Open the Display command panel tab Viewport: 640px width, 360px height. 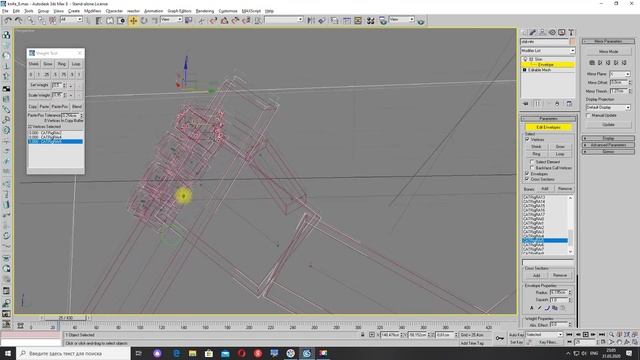tap(562, 32)
